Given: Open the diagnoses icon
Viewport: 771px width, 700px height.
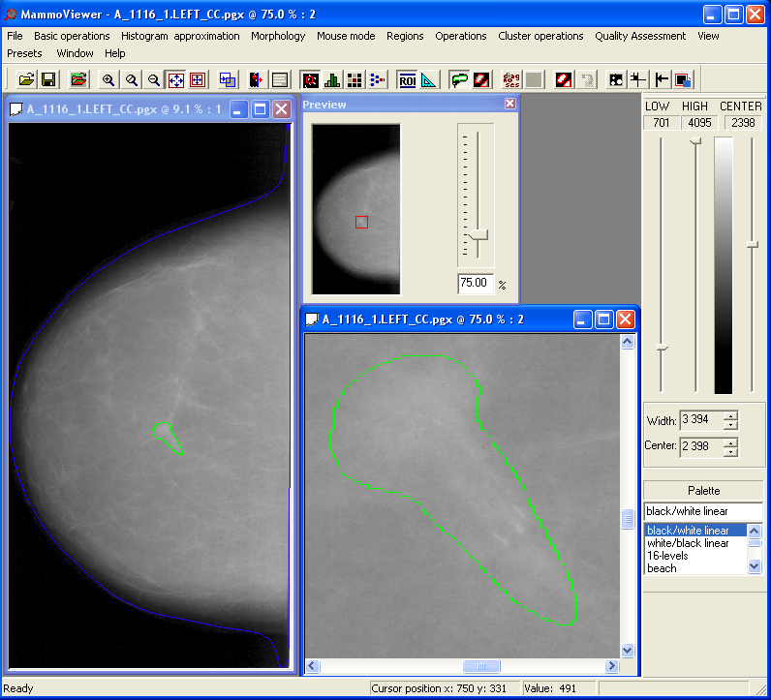Looking at the screenshot, I should [511, 79].
